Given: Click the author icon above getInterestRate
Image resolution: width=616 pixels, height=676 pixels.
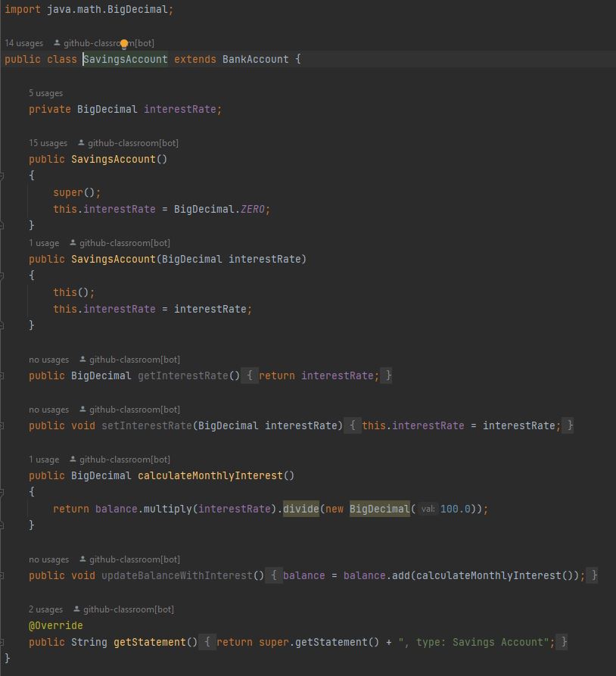Looking at the screenshot, I should pyautogui.click(x=82, y=360).
